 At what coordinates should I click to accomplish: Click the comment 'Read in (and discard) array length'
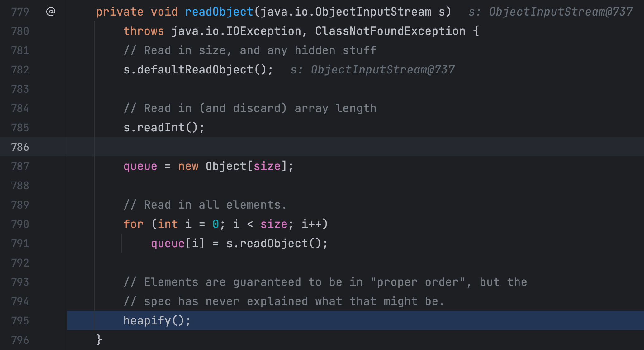(250, 108)
